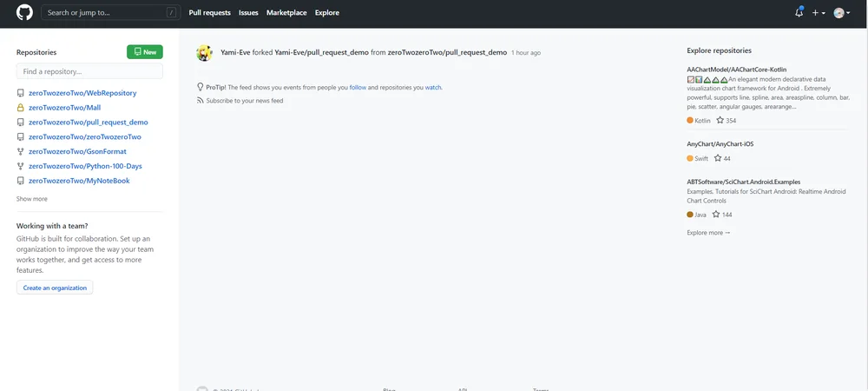
Task: Go to Issues in header
Action: tap(248, 13)
